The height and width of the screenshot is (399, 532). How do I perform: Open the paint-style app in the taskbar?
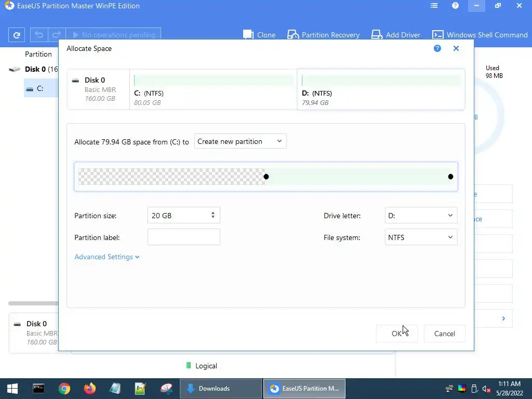coord(166,389)
